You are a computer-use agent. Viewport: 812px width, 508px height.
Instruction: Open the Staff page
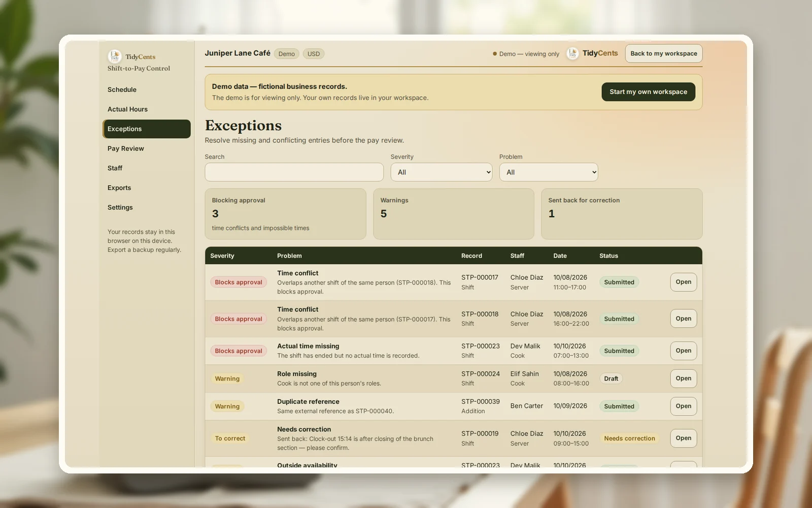coord(146,168)
